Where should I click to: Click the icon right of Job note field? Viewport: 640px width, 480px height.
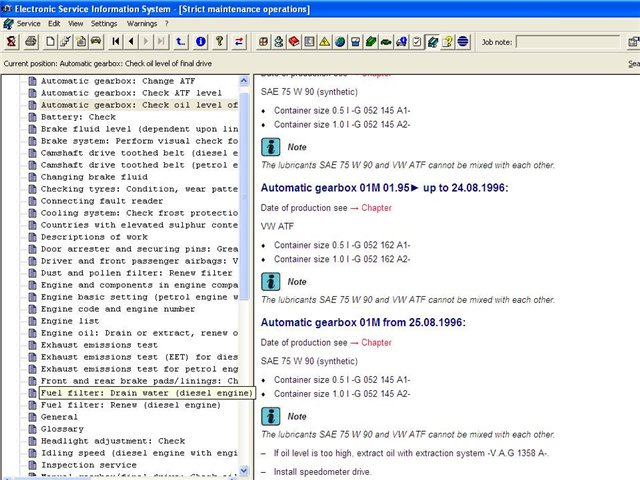tap(634, 42)
